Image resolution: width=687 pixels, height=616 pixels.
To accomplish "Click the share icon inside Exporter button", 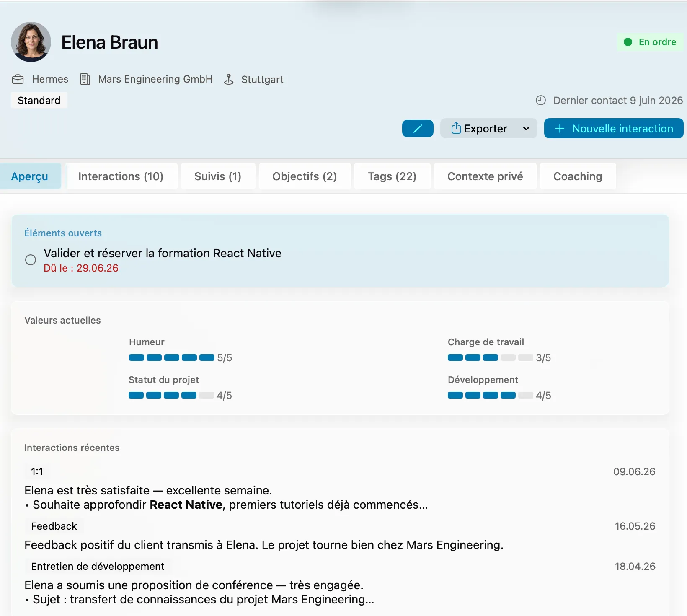I will point(456,128).
